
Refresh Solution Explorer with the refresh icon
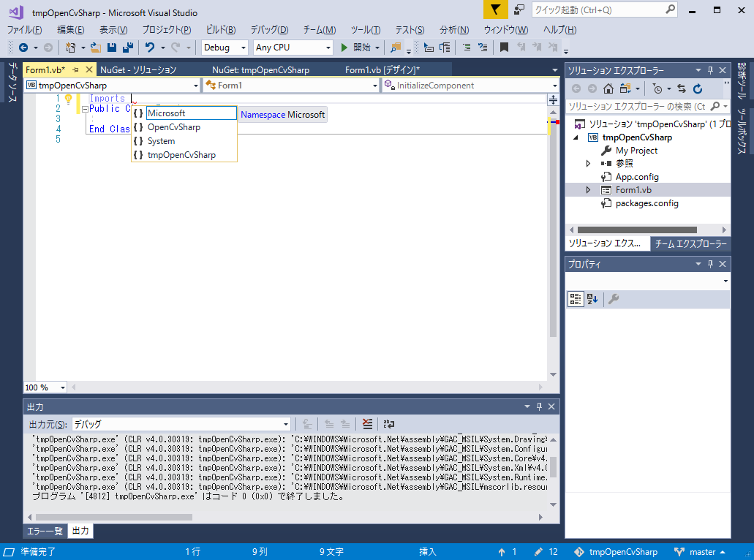pyautogui.click(x=698, y=88)
